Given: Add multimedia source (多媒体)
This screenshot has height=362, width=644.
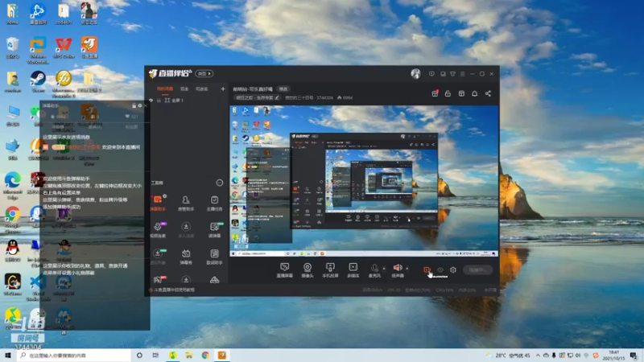Looking at the screenshot, I should [353, 270].
